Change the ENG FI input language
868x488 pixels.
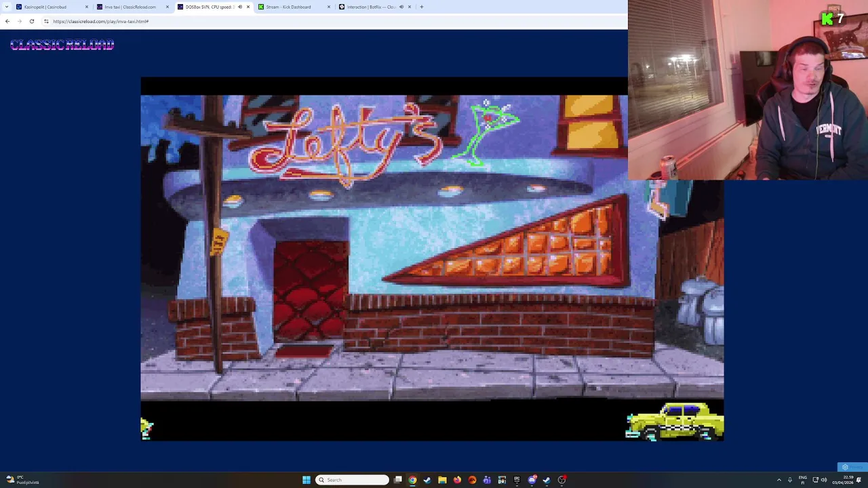point(803,480)
